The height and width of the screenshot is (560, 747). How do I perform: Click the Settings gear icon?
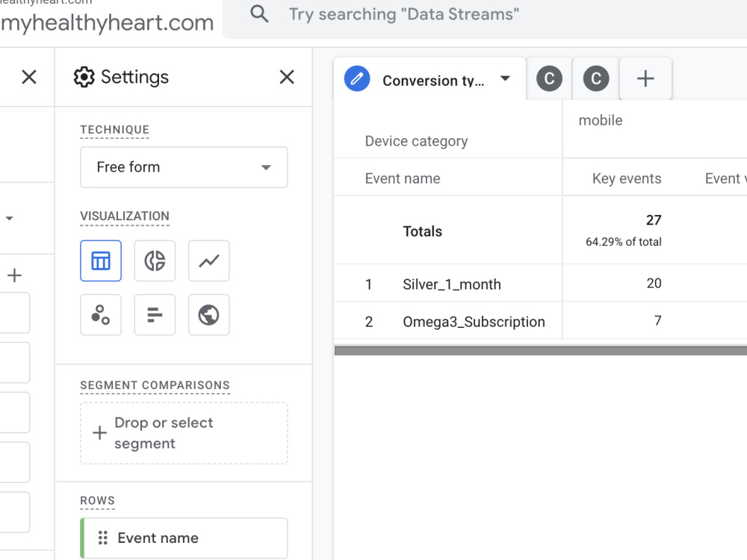[84, 77]
